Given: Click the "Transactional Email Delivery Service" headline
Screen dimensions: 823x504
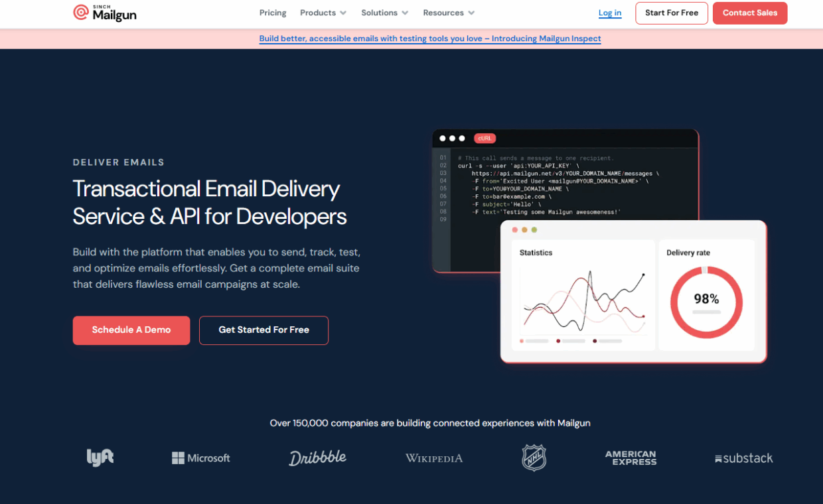Looking at the screenshot, I should click(210, 202).
